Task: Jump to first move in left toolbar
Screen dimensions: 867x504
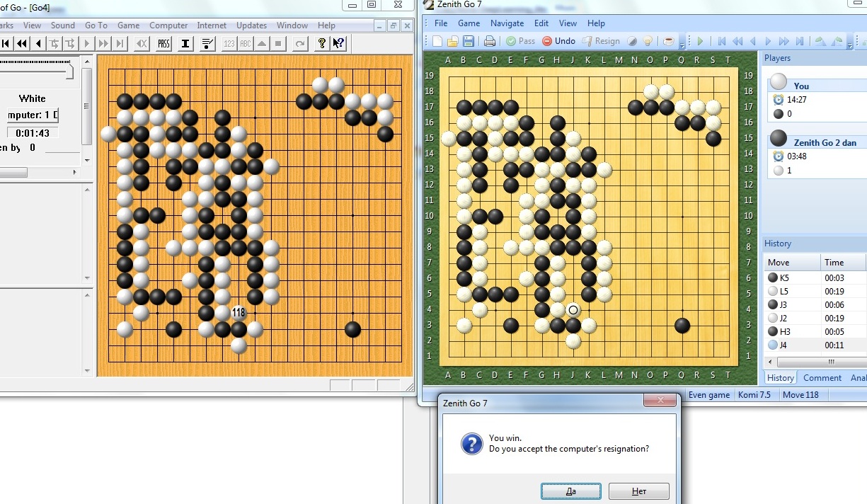Action: (6, 44)
